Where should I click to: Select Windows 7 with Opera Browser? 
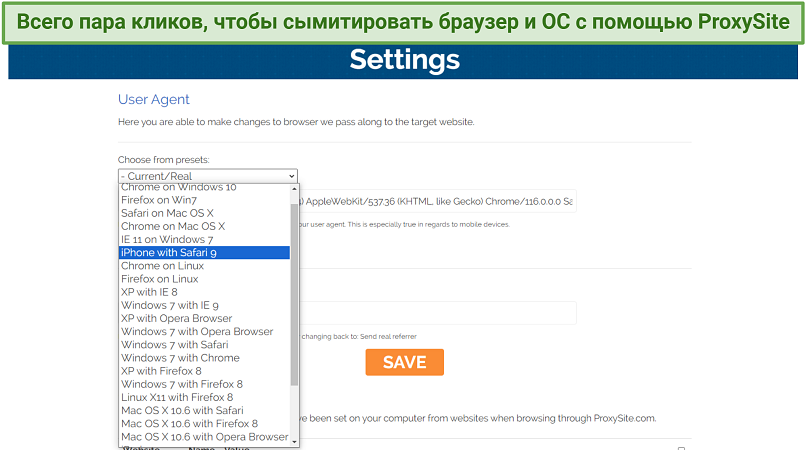205,332
